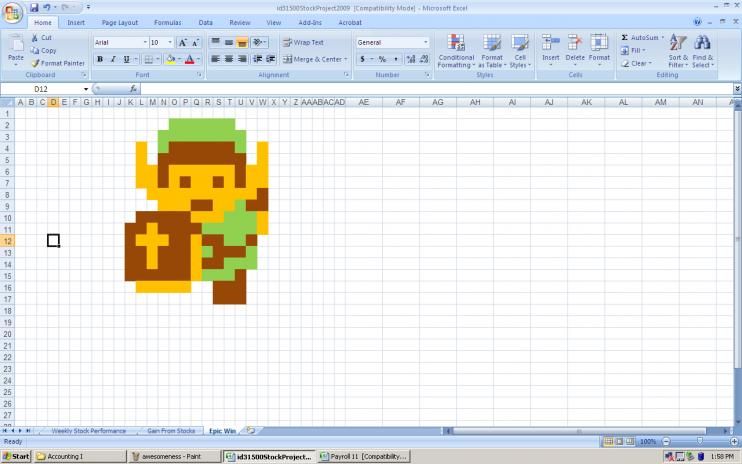Align text right
Image resolution: width=742 pixels, height=464 pixels.
click(x=242, y=59)
